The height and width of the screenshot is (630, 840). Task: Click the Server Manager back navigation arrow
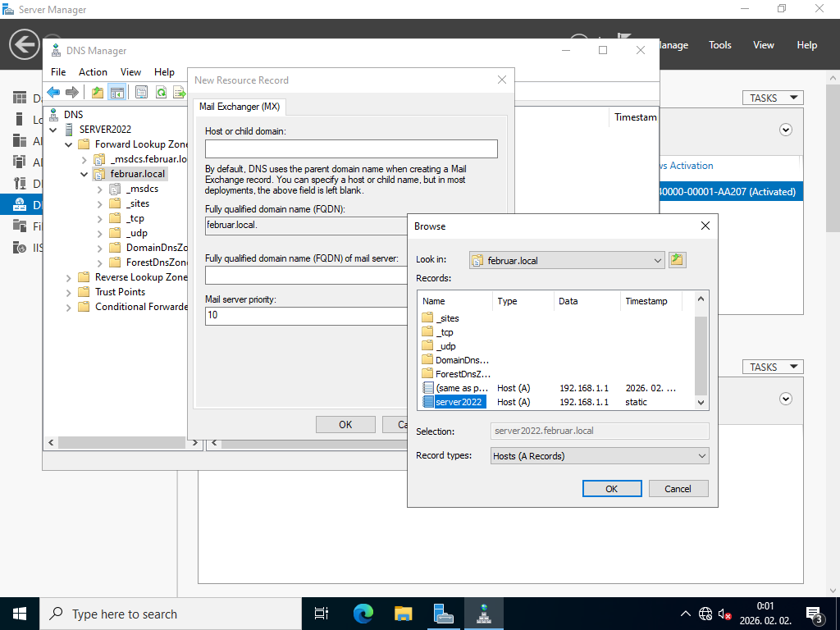pos(25,45)
